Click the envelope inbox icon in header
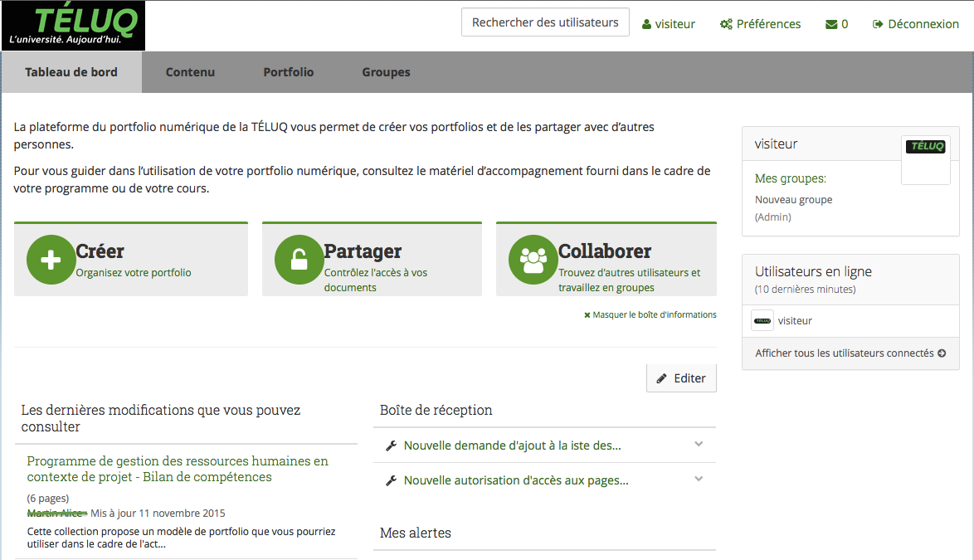 click(831, 24)
